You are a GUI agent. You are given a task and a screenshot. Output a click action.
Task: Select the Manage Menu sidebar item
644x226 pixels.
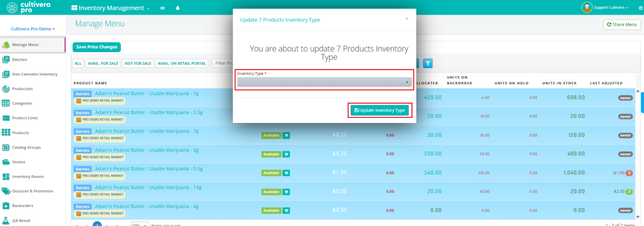pyautogui.click(x=33, y=45)
